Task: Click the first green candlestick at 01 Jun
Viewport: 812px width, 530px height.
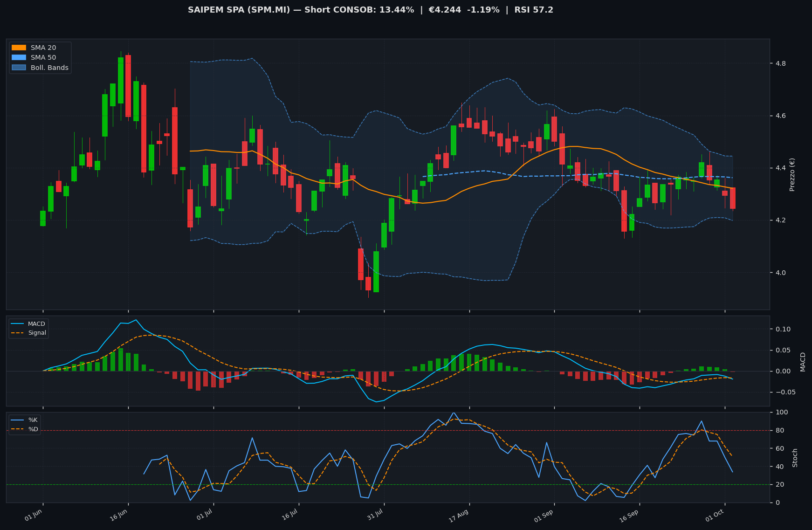Action: pos(43,218)
